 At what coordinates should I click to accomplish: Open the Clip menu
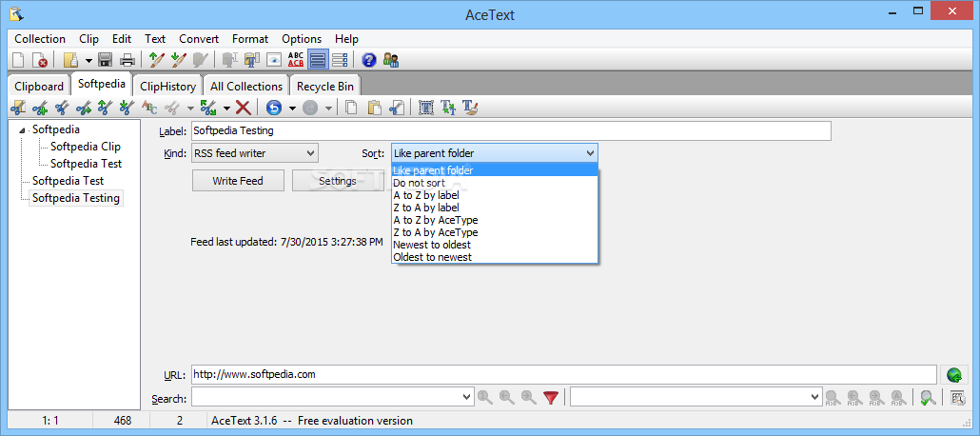88,39
